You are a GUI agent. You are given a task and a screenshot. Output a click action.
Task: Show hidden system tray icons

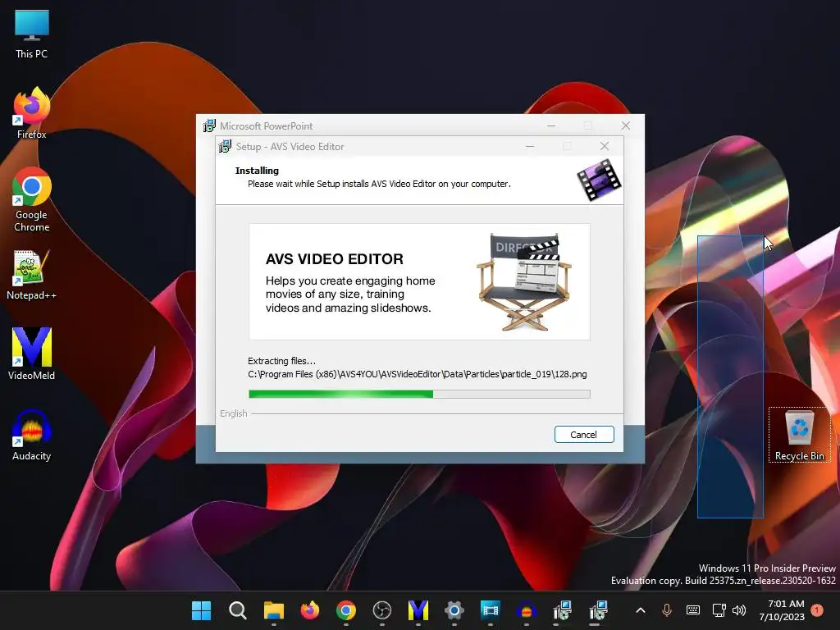tap(640, 610)
